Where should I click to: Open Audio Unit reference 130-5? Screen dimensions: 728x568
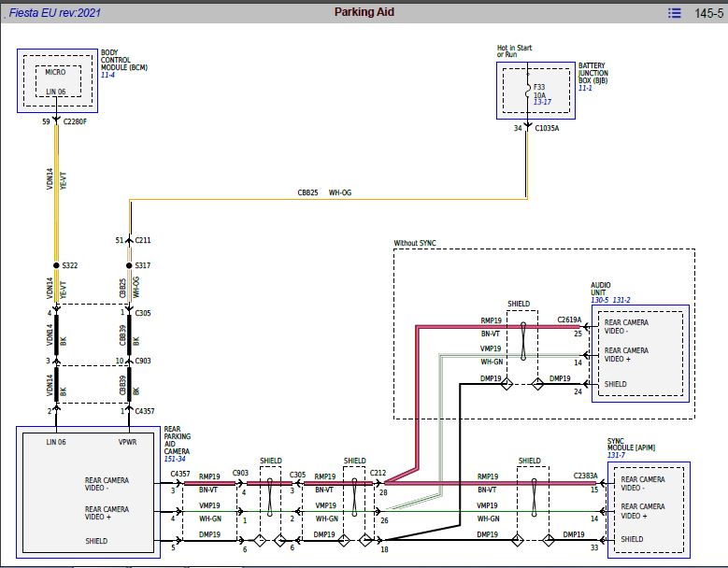click(600, 300)
